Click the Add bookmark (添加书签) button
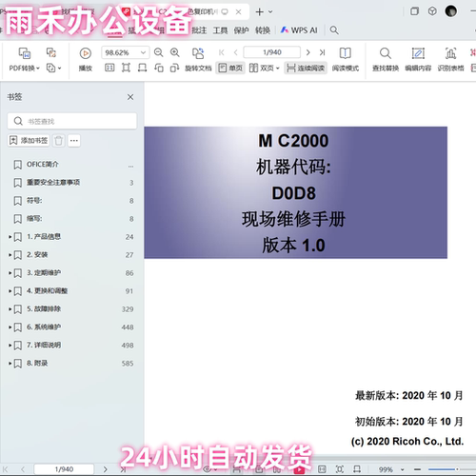This screenshot has height=476, width=476. point(29,140)
